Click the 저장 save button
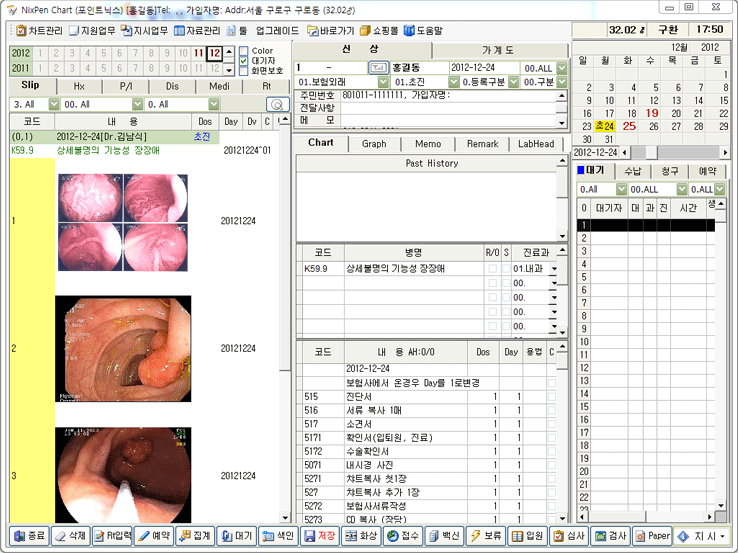The width and height of the screenshot is (738, 553). pos(319,536)
